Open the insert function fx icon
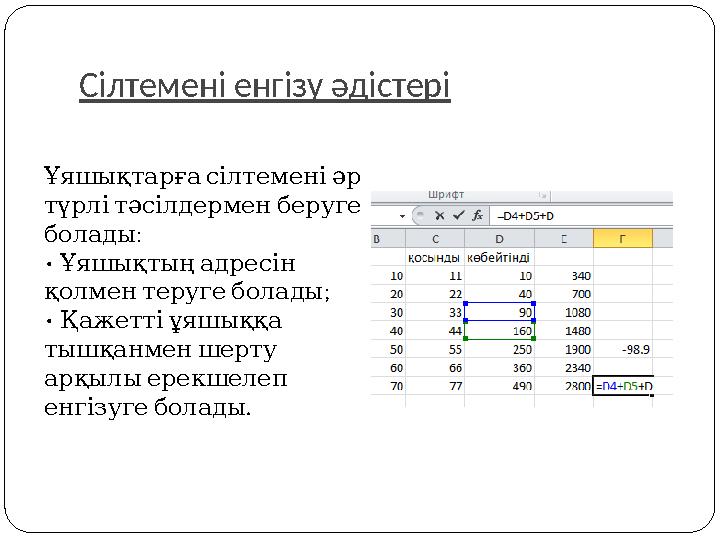 (x=478, y=215)
